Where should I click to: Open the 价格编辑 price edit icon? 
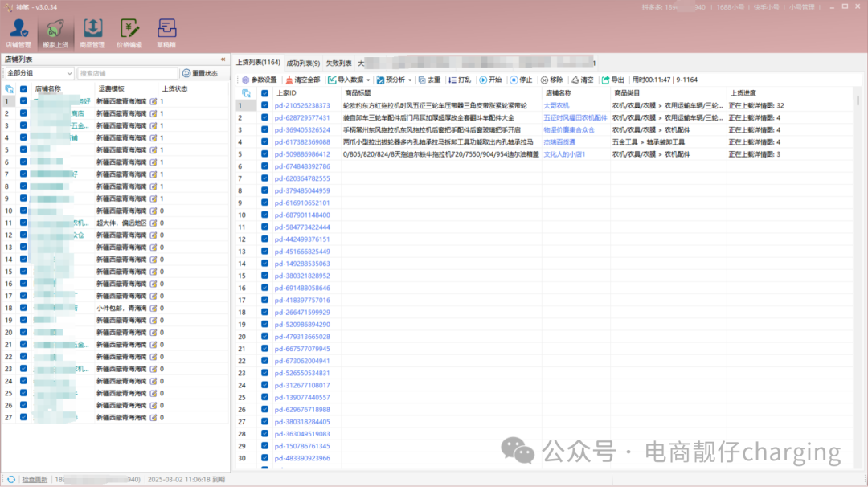coord(129,33)
